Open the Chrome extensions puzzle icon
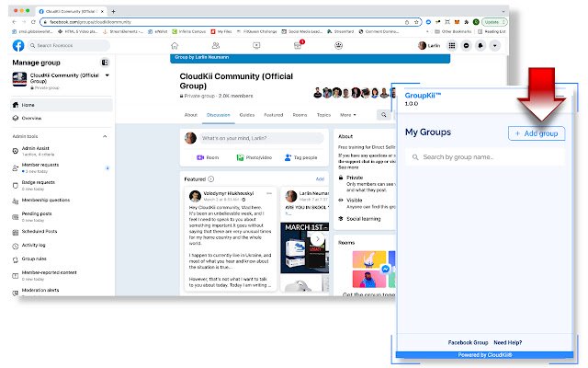 (x=467, y=22)
